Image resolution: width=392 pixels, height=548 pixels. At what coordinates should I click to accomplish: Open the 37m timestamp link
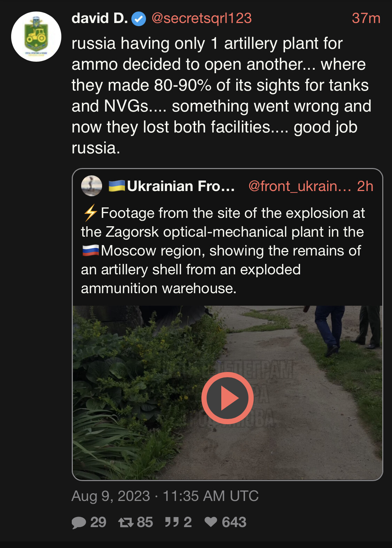pyautogui.click(x=366, y=18)
